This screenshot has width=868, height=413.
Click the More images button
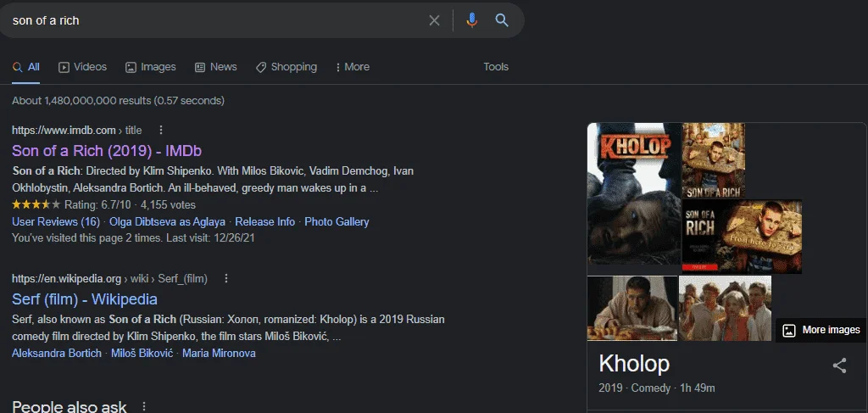click(821, 330)
